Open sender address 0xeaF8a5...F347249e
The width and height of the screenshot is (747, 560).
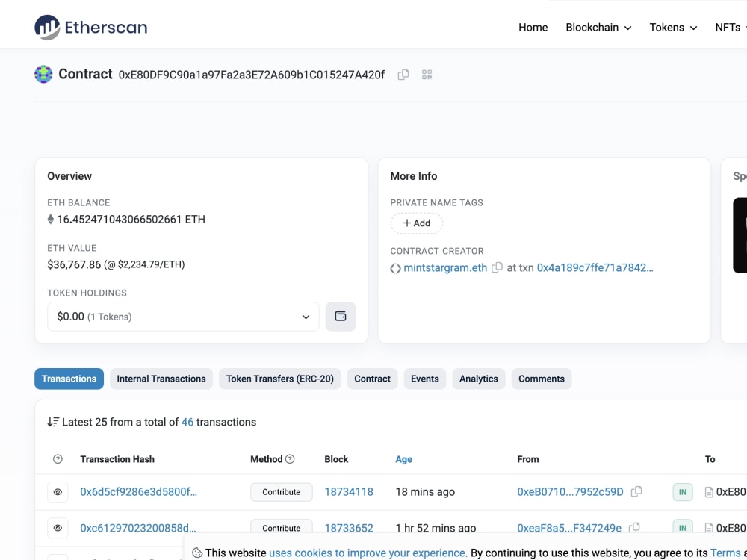coord(568,528)
